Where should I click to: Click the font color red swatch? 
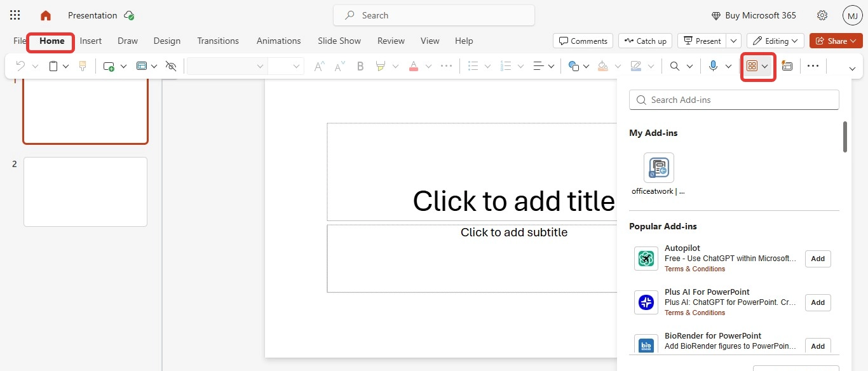414,66
